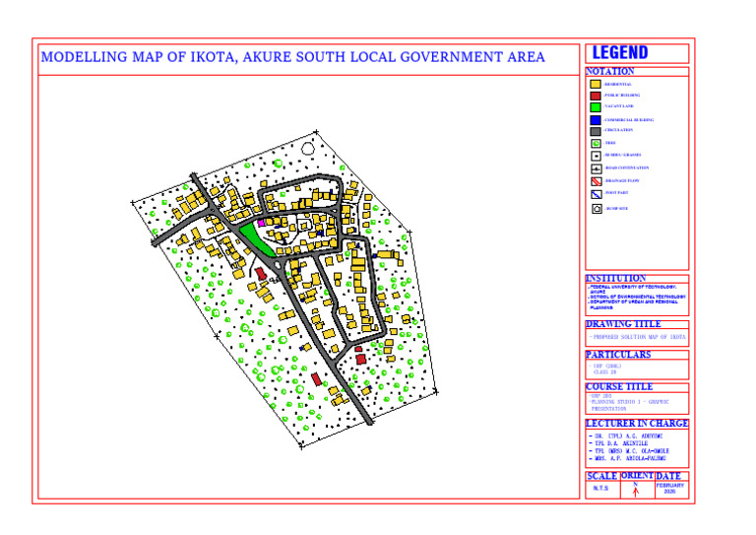Click the 'DRAWING TITLE' heading

(623, 324)
